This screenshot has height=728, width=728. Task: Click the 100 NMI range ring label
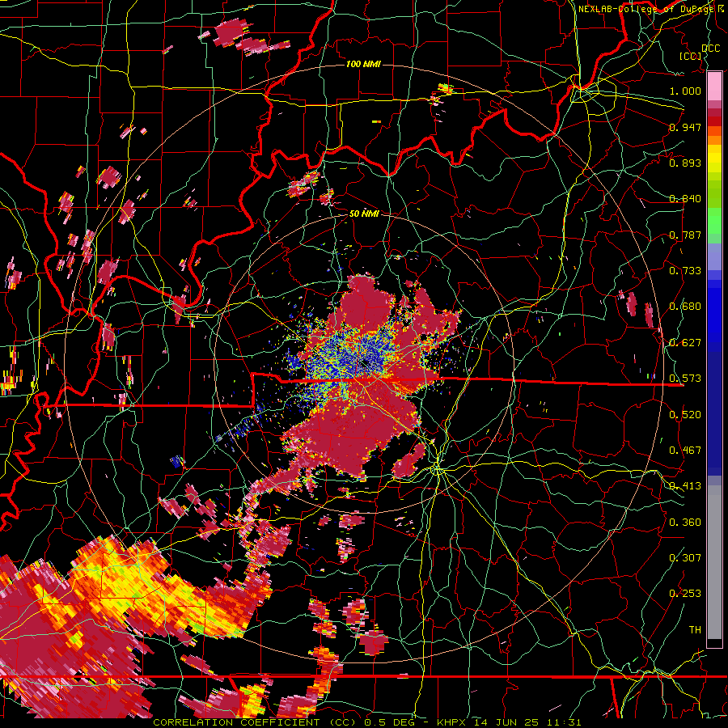363,64
